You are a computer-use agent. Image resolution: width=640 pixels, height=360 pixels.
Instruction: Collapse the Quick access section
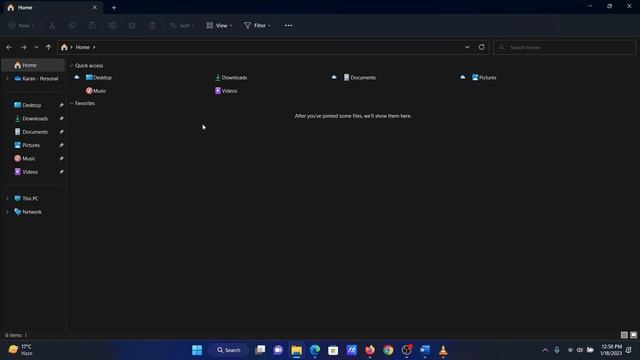coord(71,66)
